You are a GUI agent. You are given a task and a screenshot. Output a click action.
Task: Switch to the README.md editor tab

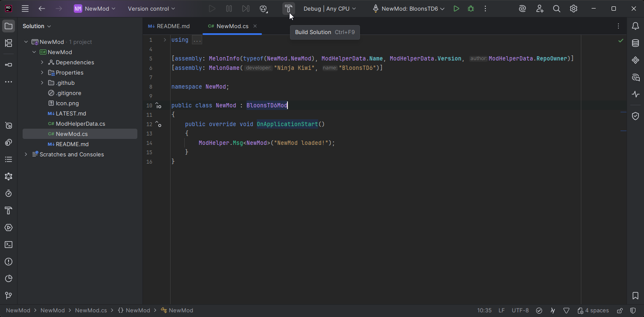coord(173,26)
